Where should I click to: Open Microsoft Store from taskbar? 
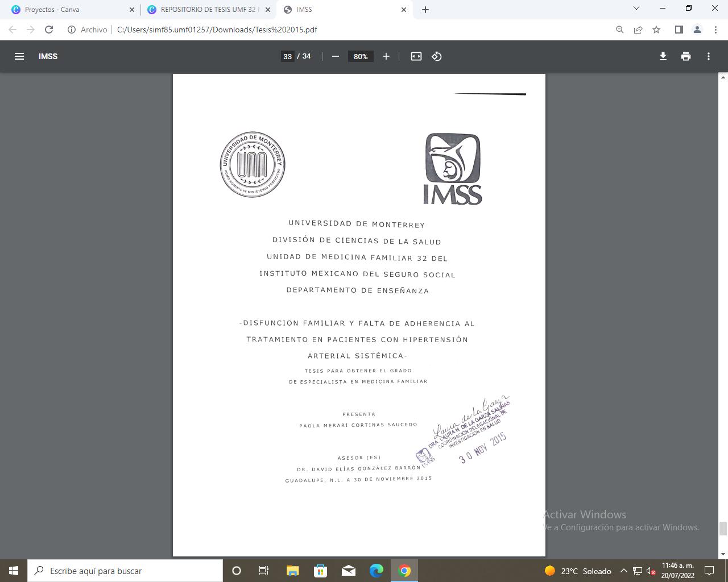click(x=320, y=571)
